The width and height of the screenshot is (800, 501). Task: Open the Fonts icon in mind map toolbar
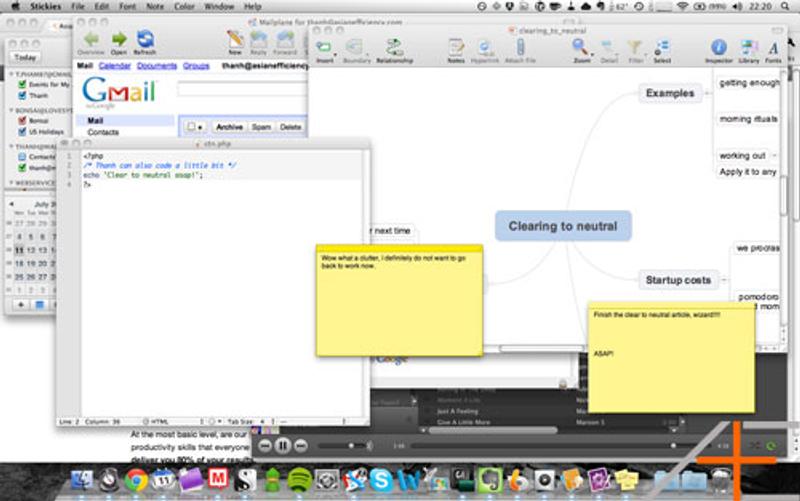pyautogui.click(x=773, y=48)
